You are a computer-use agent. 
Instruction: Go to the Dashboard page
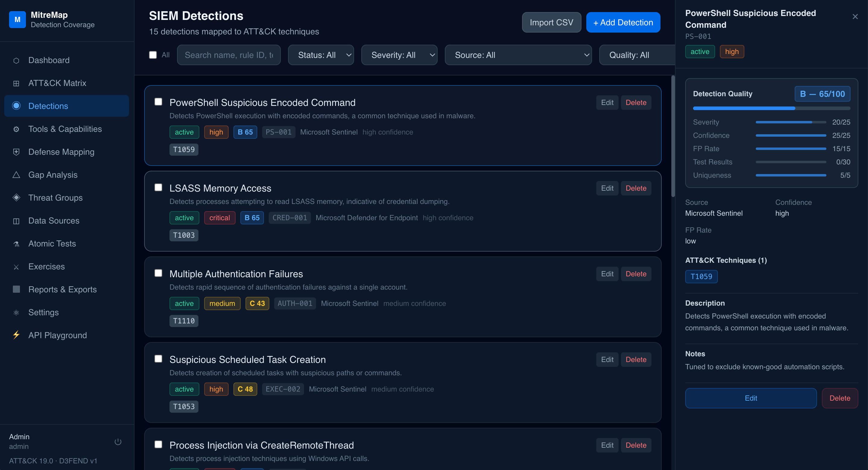pyautogui.click(x=67, y=60)
